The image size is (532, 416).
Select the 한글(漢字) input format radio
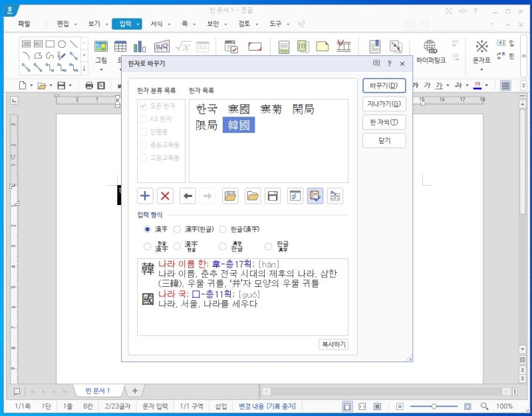pos(223,229)
